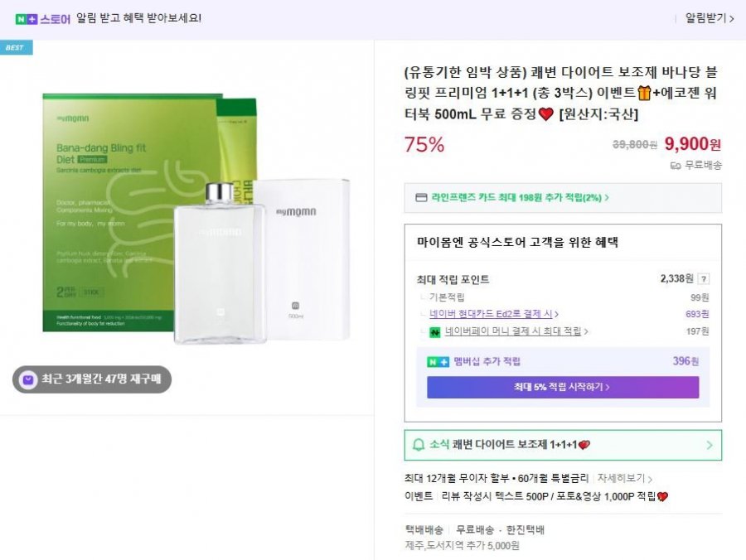Click the 무료배송 delivery truck icon
Screen dimensions: 746x560
tap(676, 165)
